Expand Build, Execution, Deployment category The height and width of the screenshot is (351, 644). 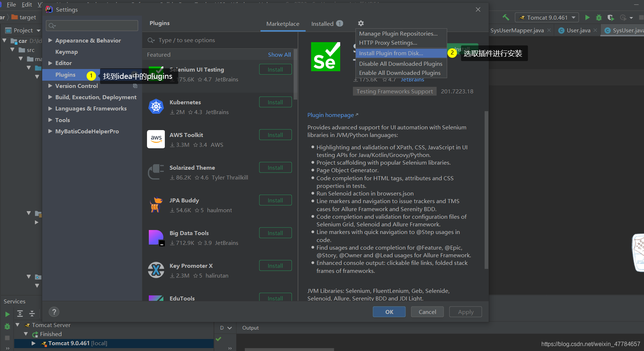[50, 97]
